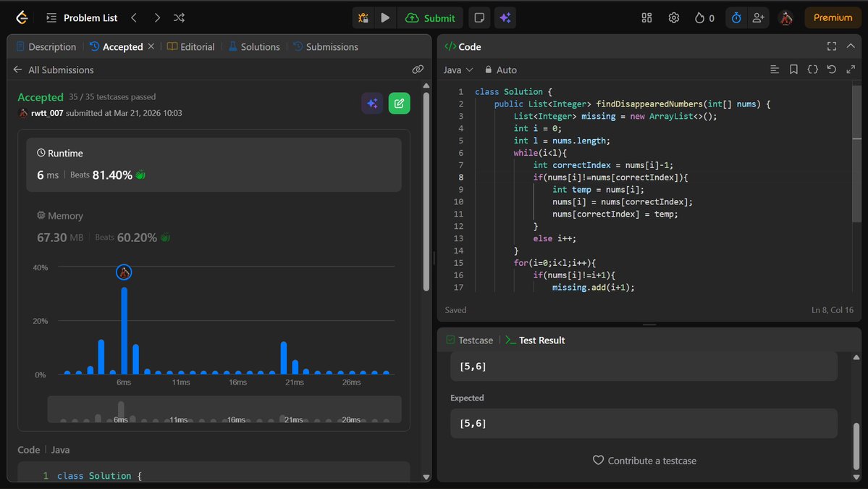Open settings gear icon
The height and width of the screenshot is (489, 868).
tap(674, 17)
